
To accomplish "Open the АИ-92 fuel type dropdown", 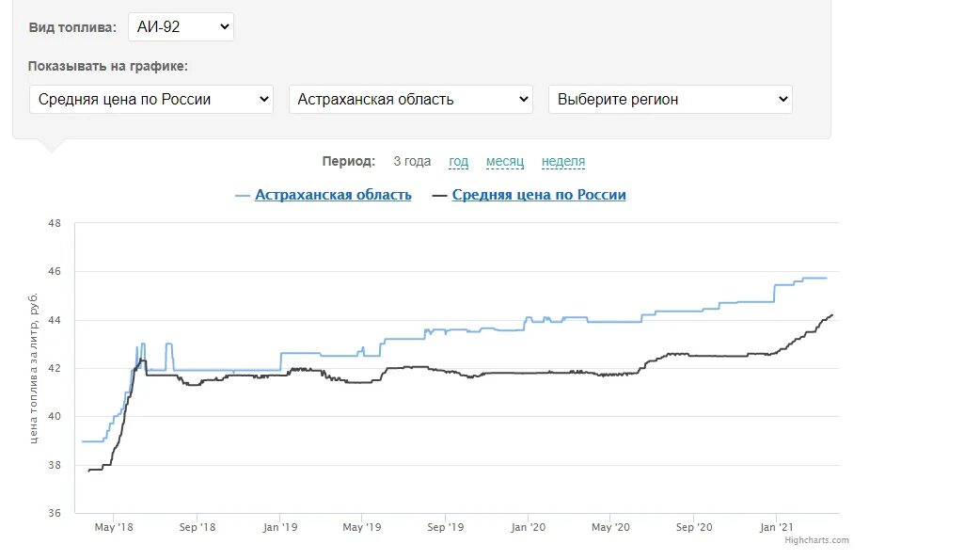I will coord(181,26).
